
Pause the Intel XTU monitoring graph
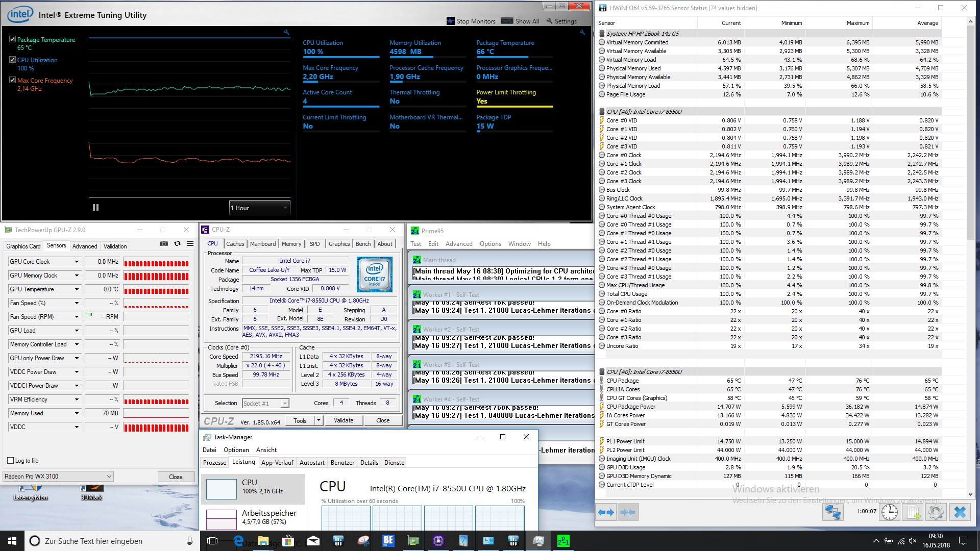click(95, 208)
